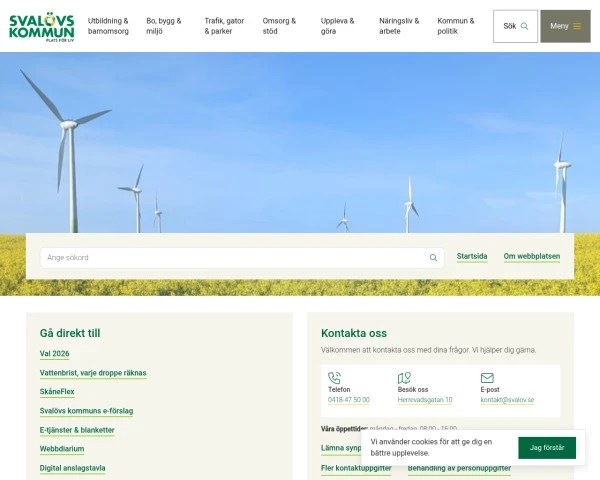Click the Svalövs Kommun logo

click(42, 26)
